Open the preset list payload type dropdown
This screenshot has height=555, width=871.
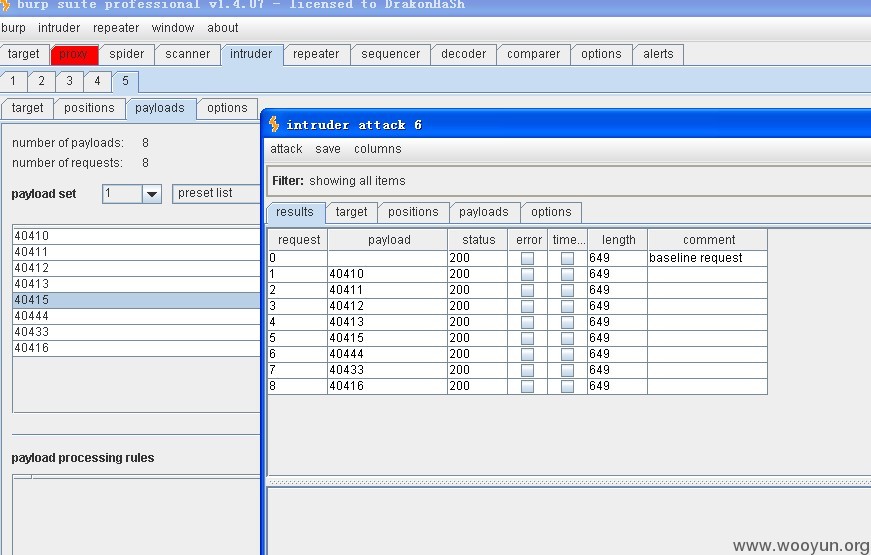click(x=216, y=193)
